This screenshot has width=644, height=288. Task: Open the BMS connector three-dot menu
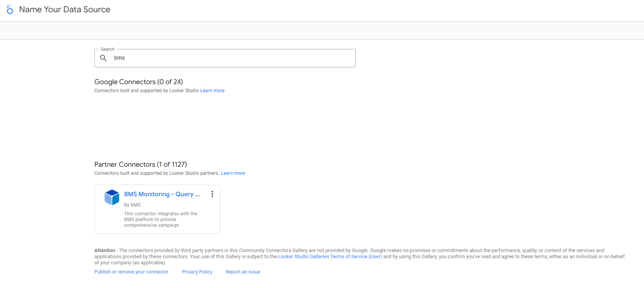[212, 194]
